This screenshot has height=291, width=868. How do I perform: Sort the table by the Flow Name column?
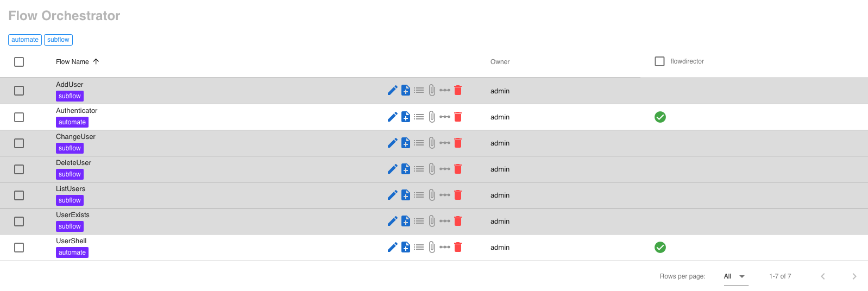(x=72, y=62)
